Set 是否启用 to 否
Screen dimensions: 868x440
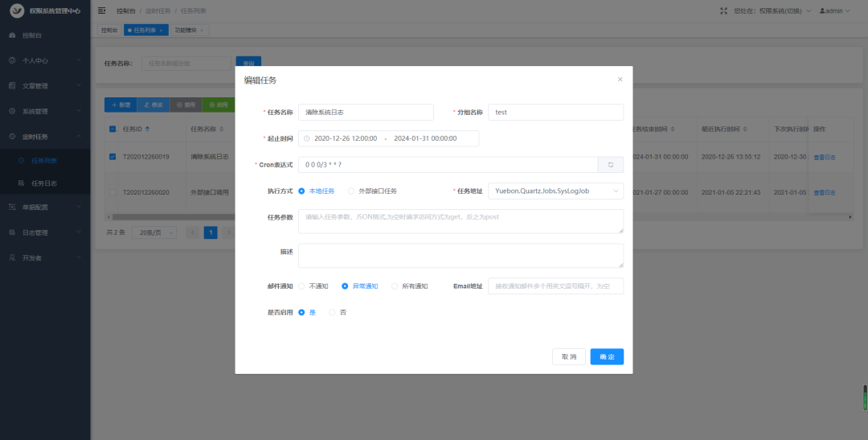(338, 313)
